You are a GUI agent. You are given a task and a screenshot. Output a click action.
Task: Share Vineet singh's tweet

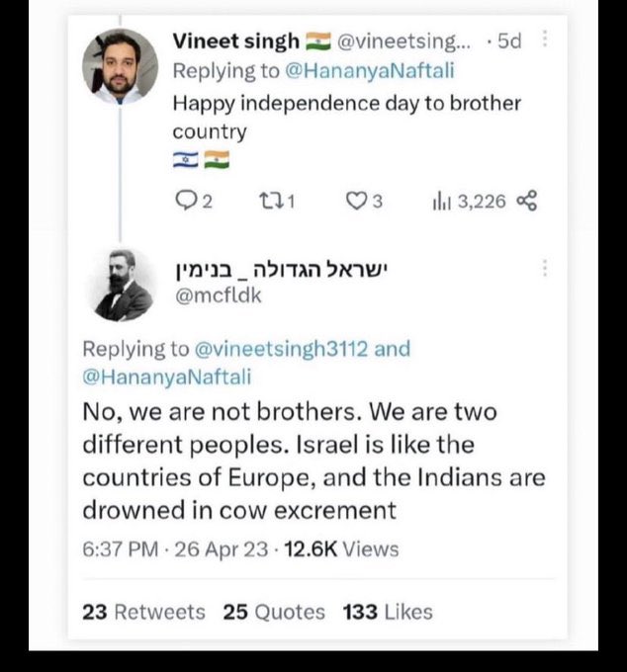tap(527, 201)
